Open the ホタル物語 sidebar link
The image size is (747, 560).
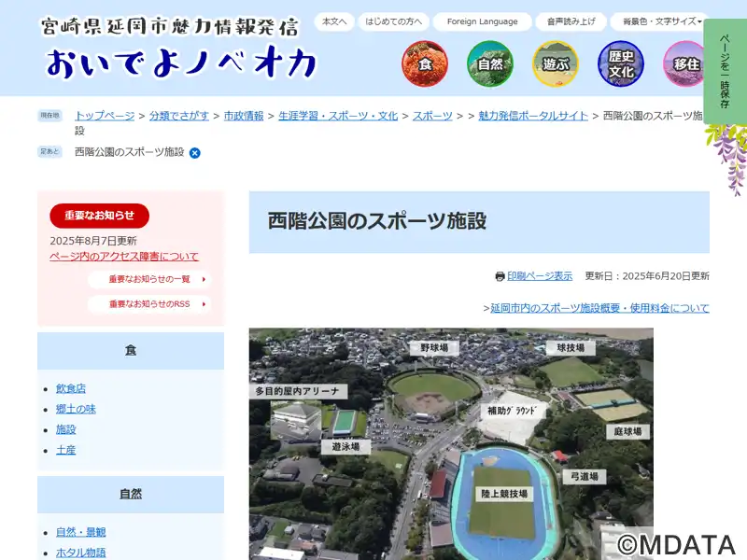tap(81, 553)
